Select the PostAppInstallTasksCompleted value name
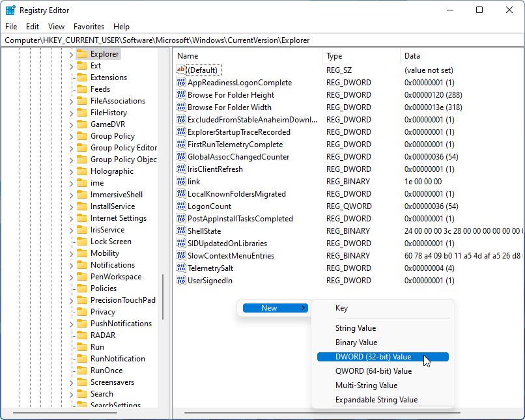The image size is (525, 420). [240, 219]
